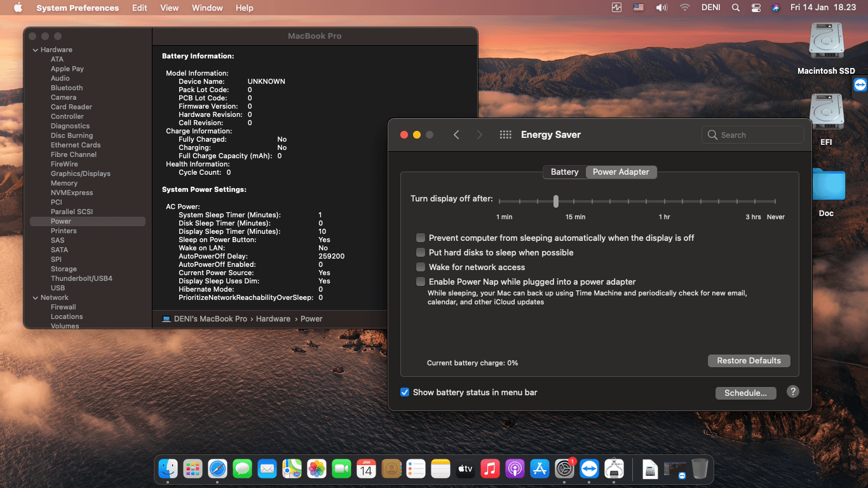Click the Search field in Energy Saver
The height and width of the screenshot is (488, 868).
coord(753,135)
